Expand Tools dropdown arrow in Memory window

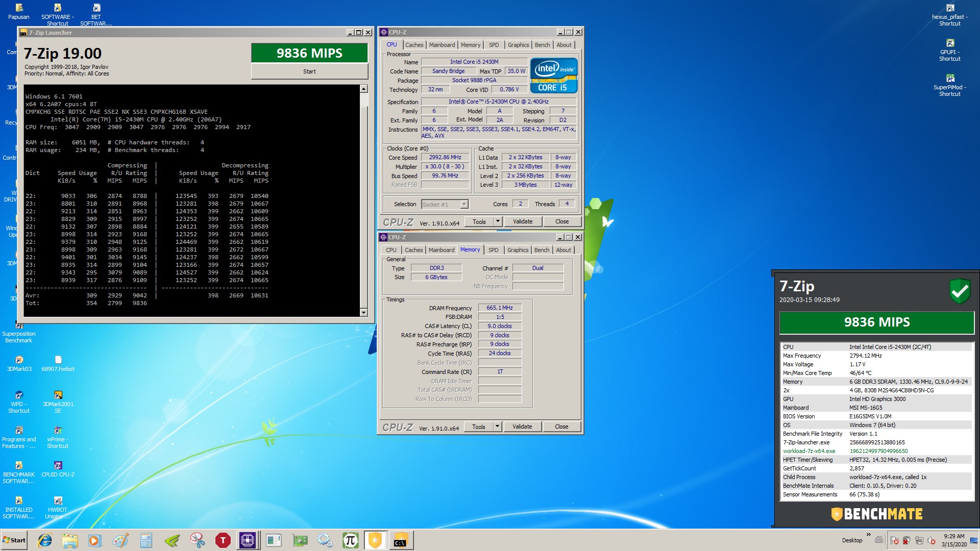point(498,427)
